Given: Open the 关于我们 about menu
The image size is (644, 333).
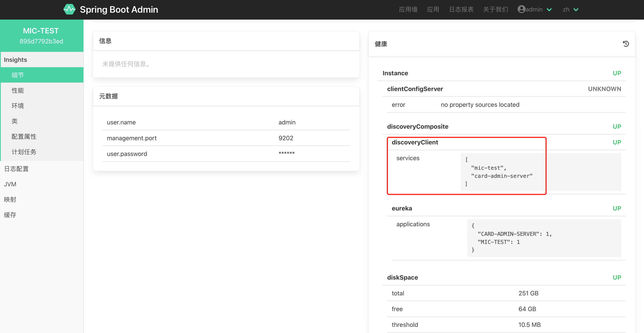Looking at the screenshot, I should (496, 9).
